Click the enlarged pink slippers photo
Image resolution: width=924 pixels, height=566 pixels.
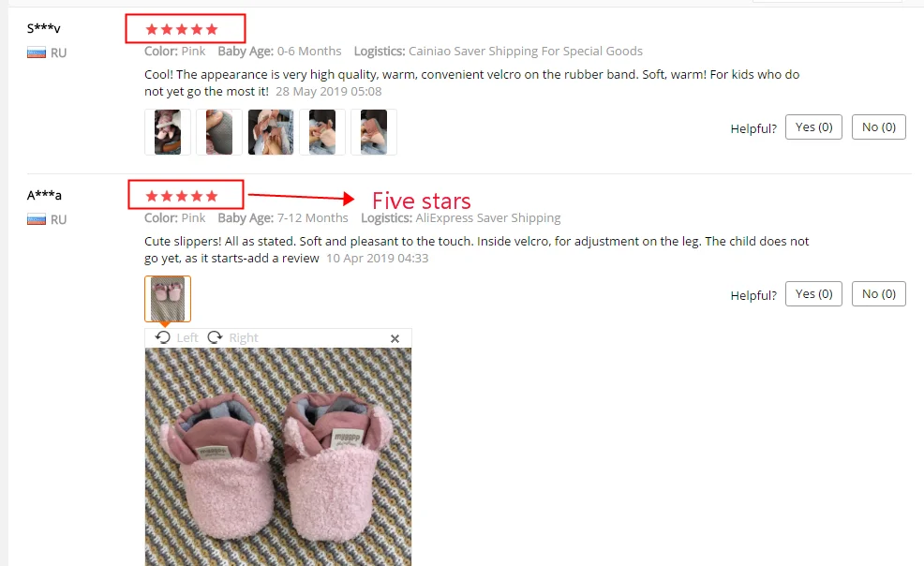point(278,456)
